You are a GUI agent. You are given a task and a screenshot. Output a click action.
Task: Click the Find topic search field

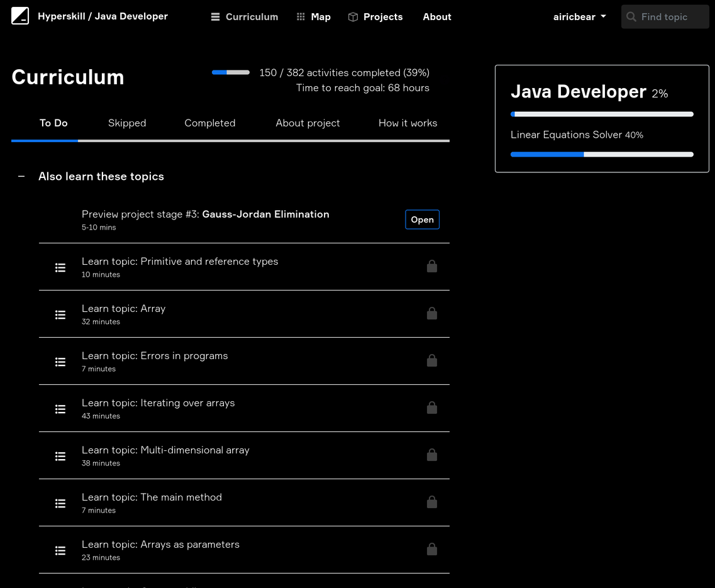[x=671, y=17]
